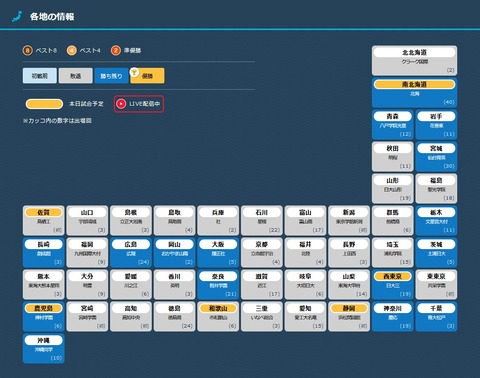Open the 熊本 prefecture card
The image size is (480, 378).
coord(44,285)
